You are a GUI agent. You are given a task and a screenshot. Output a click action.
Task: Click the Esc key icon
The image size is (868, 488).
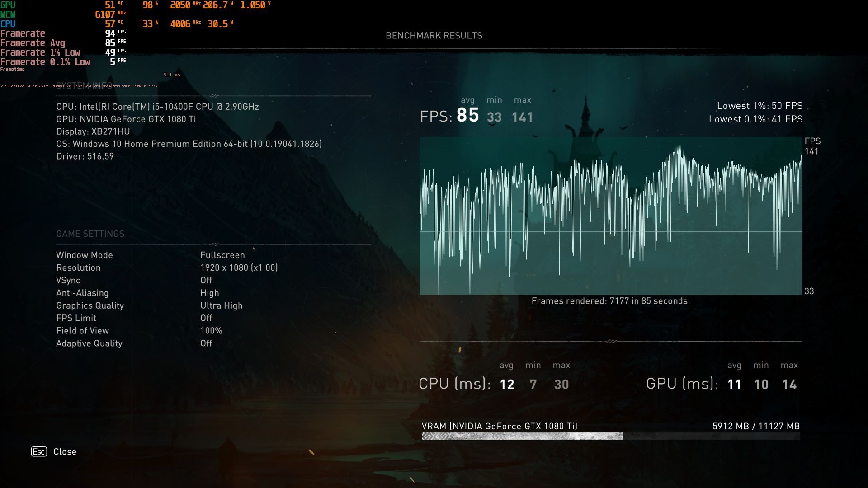click(x=39, y=451)
